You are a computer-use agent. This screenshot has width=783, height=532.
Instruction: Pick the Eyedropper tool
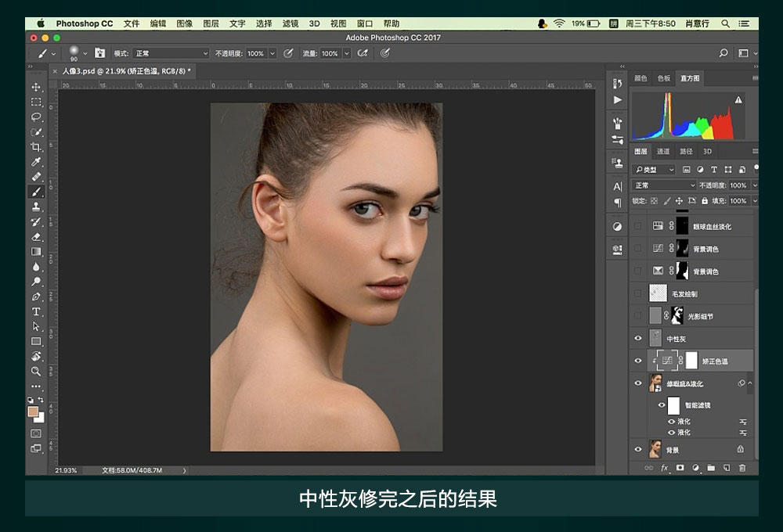click(x=36, y=162)
